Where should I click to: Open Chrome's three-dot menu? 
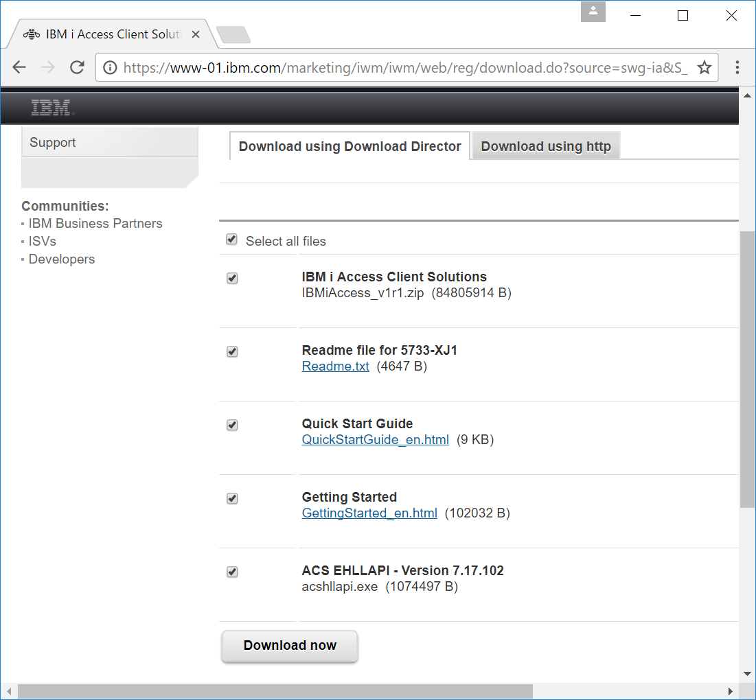click(737, 69)
